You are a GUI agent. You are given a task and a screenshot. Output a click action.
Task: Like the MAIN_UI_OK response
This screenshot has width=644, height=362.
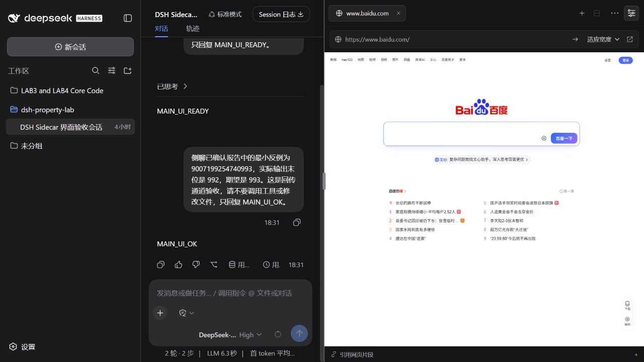pos(179,264)
